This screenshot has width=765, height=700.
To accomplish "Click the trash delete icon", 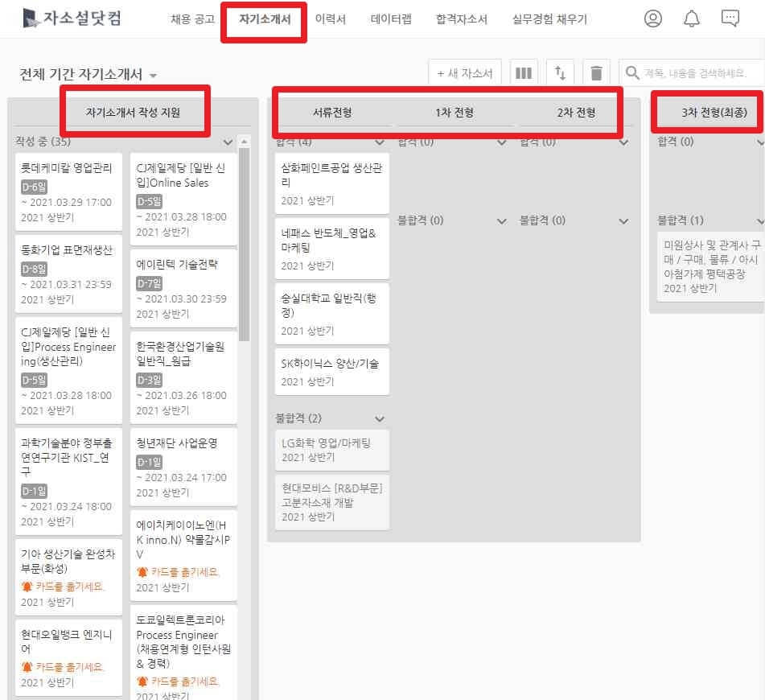I will [596, 73].
